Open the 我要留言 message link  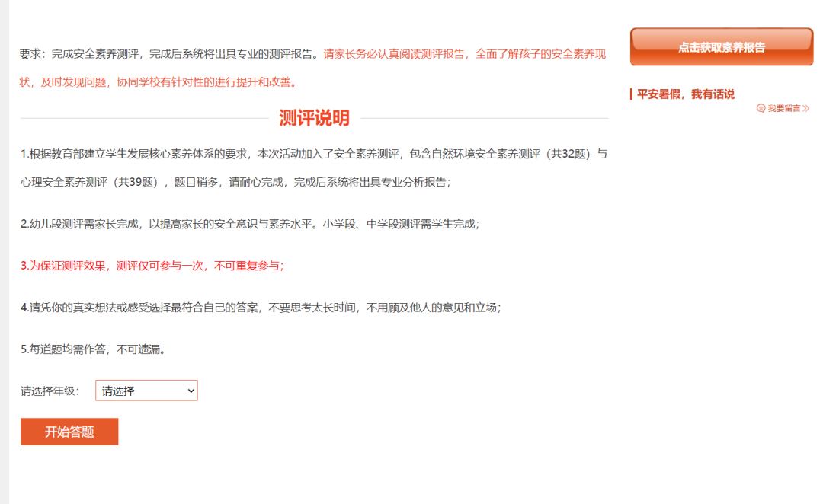(x=784, y=109)
